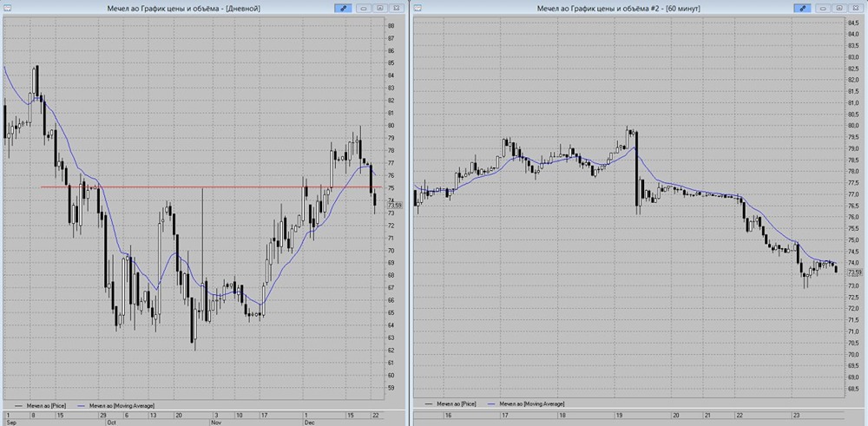Maximize the daily chart window
The width and height of the screenshot is (868, 426).
coord(380,9)
